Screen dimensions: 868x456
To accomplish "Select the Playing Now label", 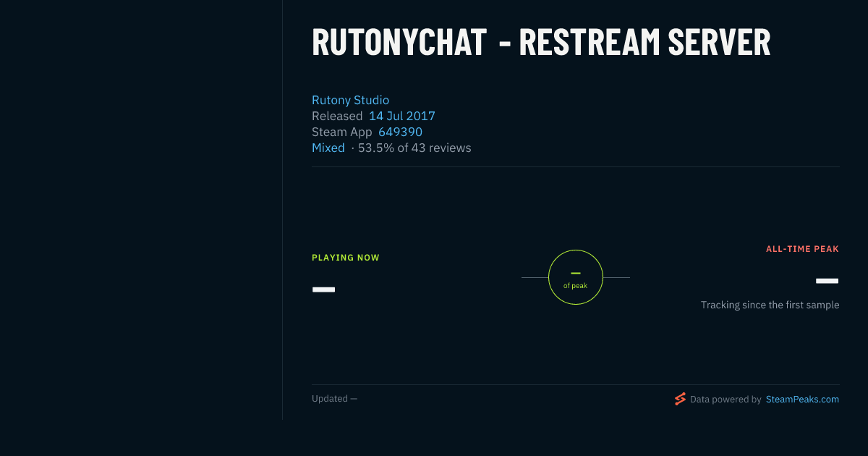I will pos(346,258).
